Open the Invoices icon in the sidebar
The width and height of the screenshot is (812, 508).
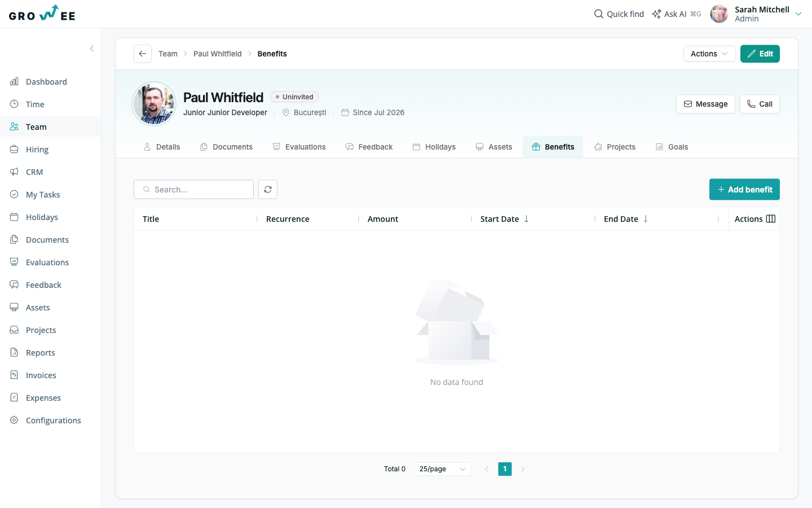14,375
